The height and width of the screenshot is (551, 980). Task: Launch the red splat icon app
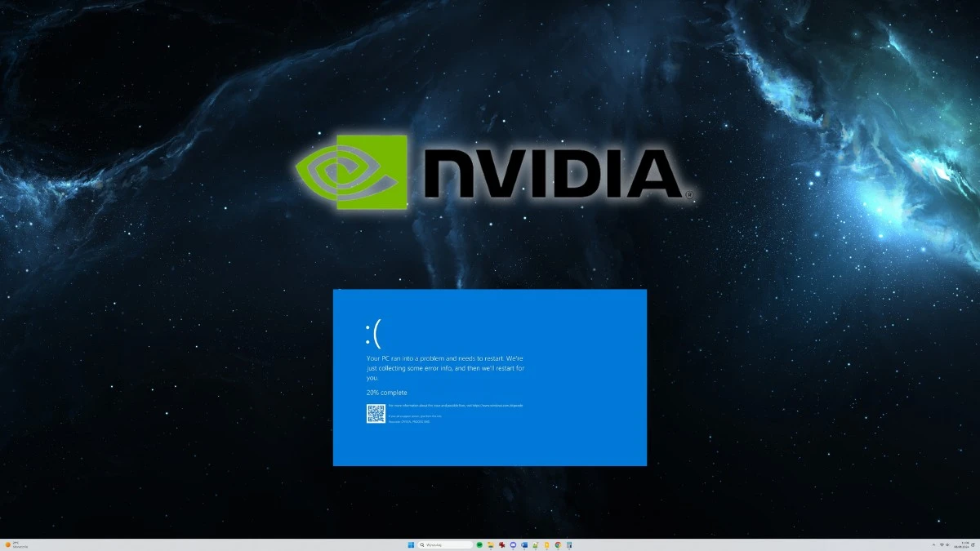(x=501, y=544)
